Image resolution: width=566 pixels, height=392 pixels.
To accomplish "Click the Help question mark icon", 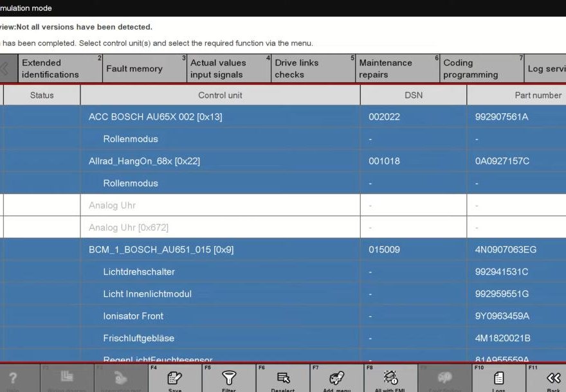I will point(13,379).
